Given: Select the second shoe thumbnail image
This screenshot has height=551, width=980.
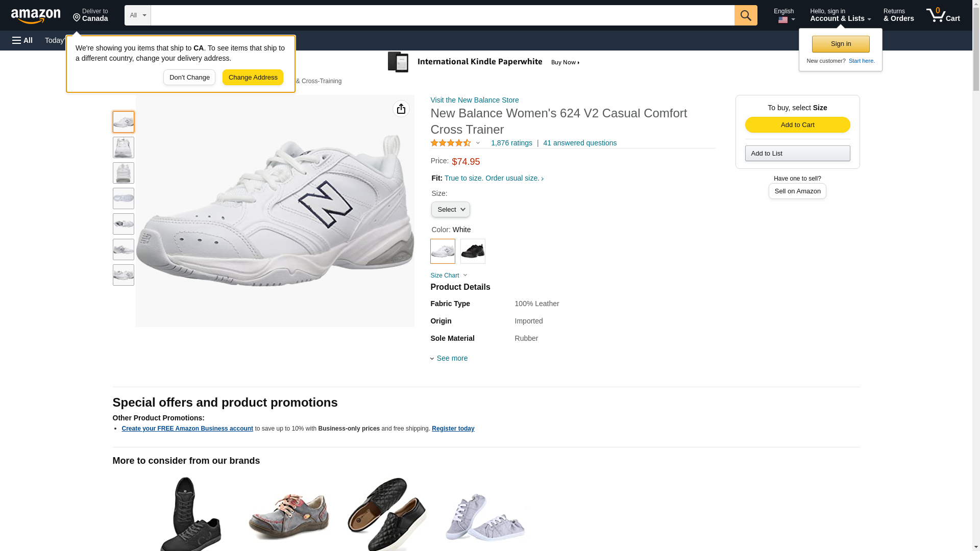Looking at the screenshot, I should point(124,147).
